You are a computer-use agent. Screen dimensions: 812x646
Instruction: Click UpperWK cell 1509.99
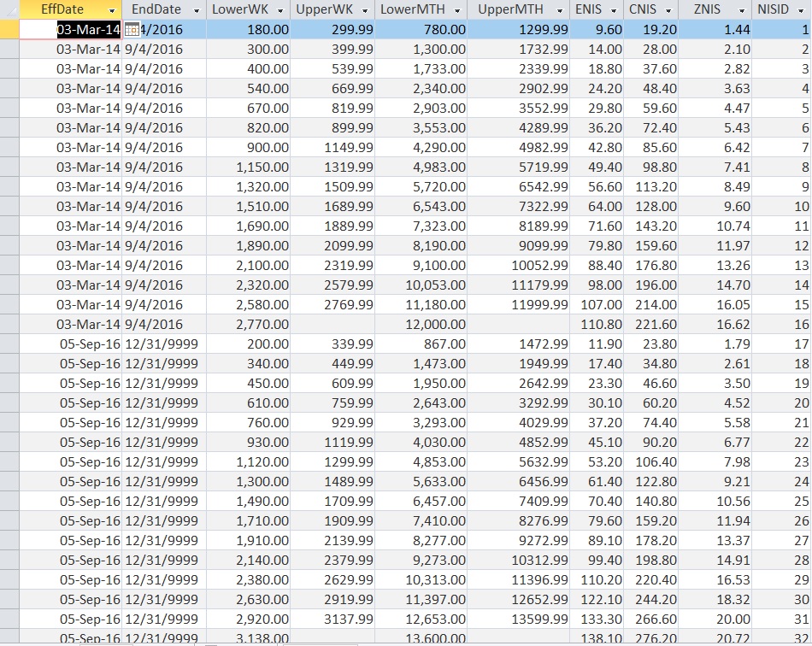pyautogui.click(x=332, y=187)
